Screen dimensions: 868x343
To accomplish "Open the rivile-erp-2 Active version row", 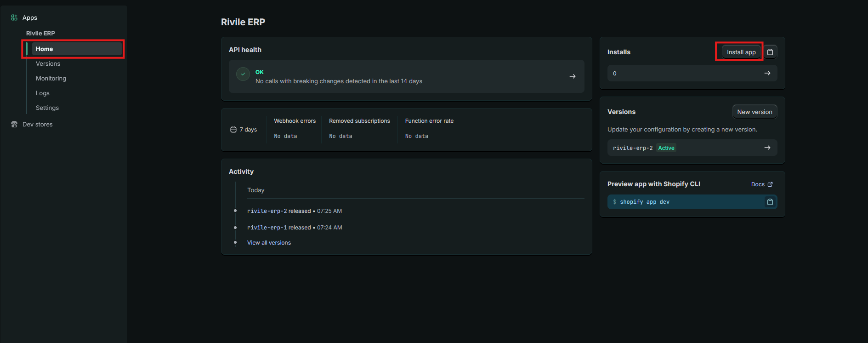I will coord(692,148).
